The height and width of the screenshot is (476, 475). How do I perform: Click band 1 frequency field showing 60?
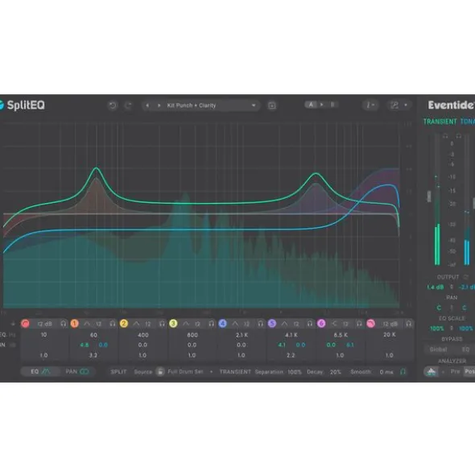pyautogui.click(x=93, y=335)
